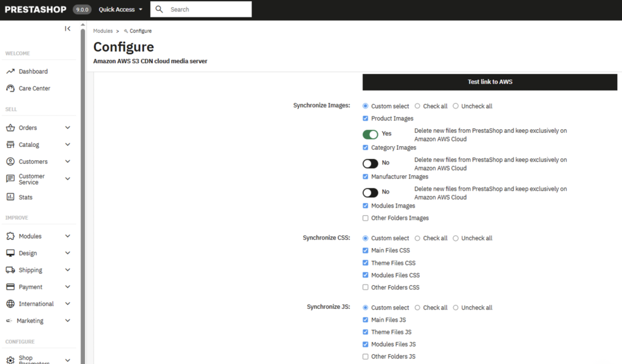Select Check all for Synchronize CSS
The height and width of the screenshot is (364, 622).
417,238
